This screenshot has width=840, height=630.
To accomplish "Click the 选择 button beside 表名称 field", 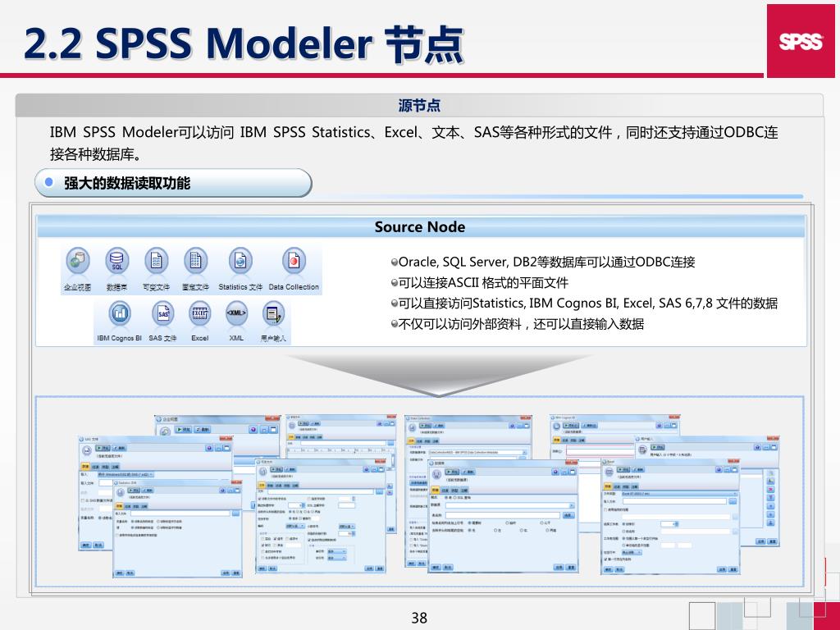I will (569, 515).
